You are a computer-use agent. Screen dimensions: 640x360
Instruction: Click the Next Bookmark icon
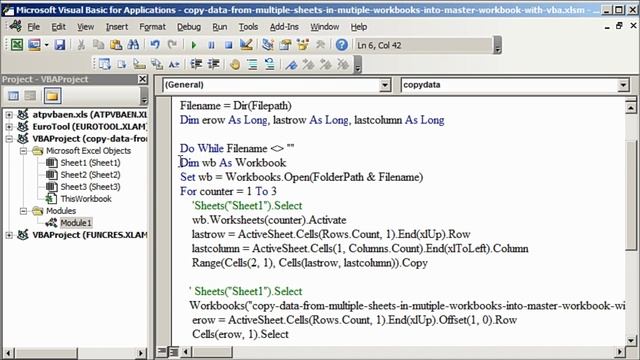point(308,64)
